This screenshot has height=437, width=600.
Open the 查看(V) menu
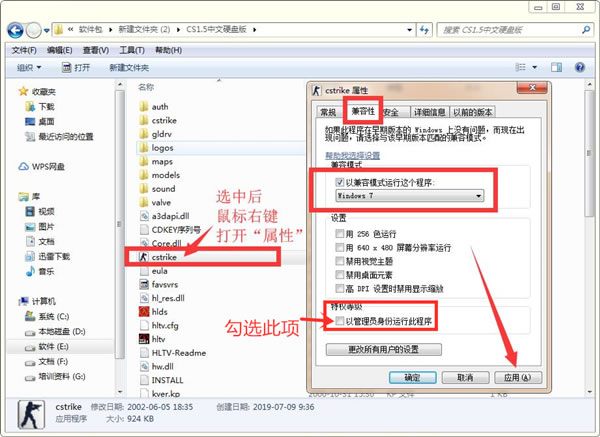pyautogui.click(x=94, y=50)
